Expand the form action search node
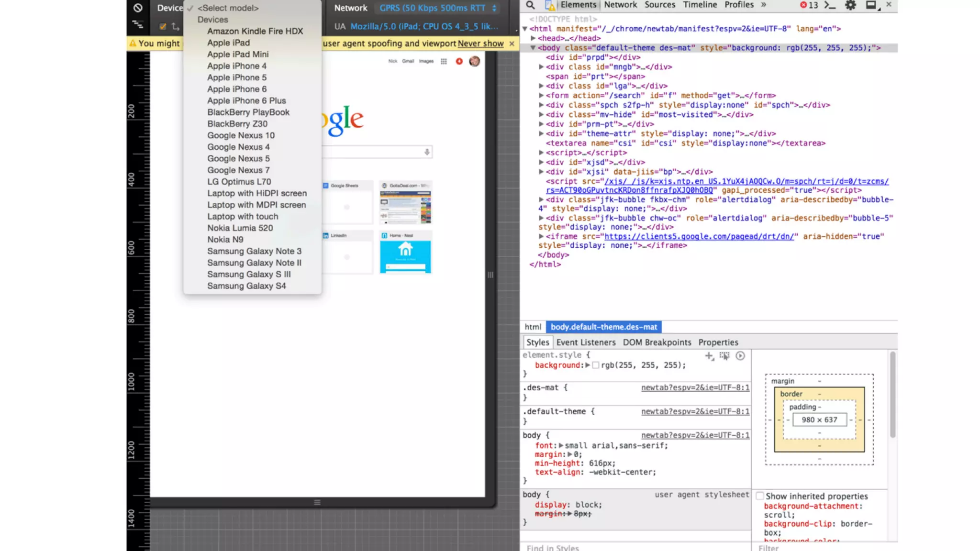The image size is (980, 551). [x=541, y=96]
